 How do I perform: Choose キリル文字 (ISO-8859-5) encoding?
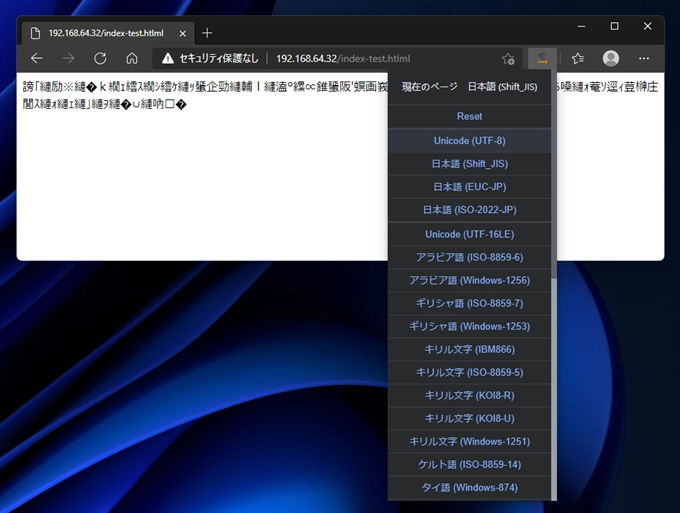[x=469, y=372]
